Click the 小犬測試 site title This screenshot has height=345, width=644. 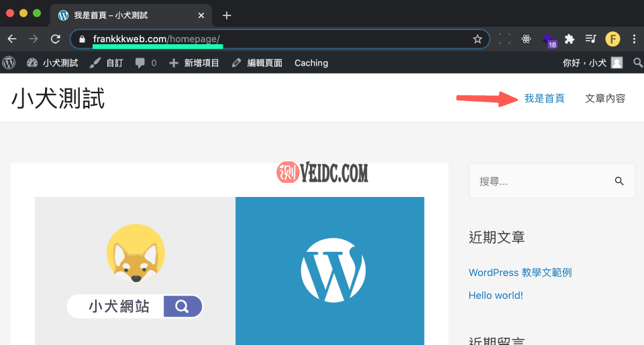point(58,98)
